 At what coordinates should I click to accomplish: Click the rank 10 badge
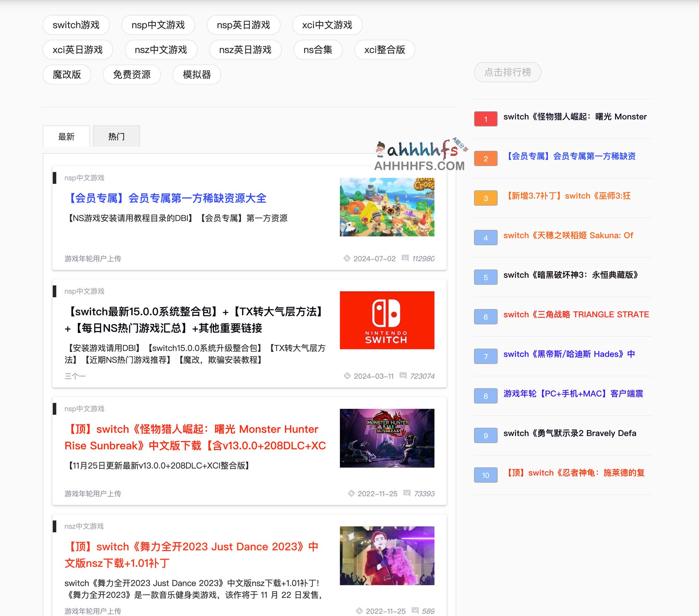pyautogui.click(x=486, y=475)
